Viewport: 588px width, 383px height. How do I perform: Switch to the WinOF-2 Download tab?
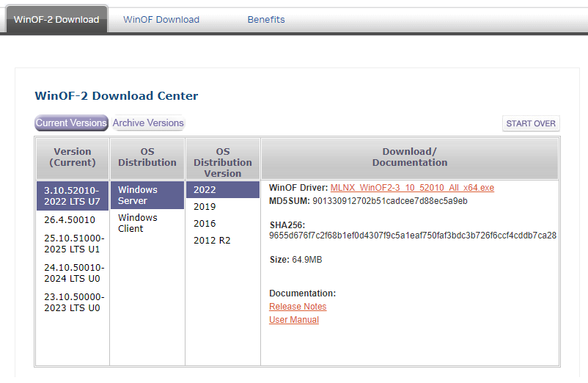(56, 19)
